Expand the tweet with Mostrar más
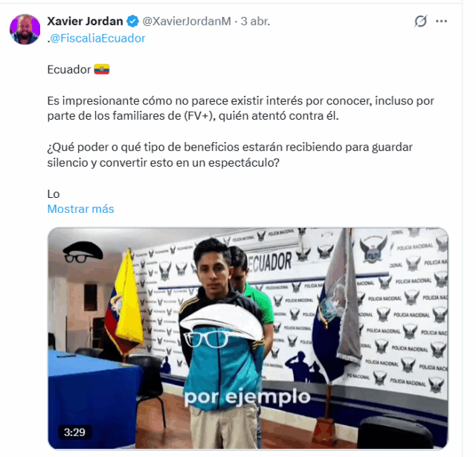 [x=81, y=209]
